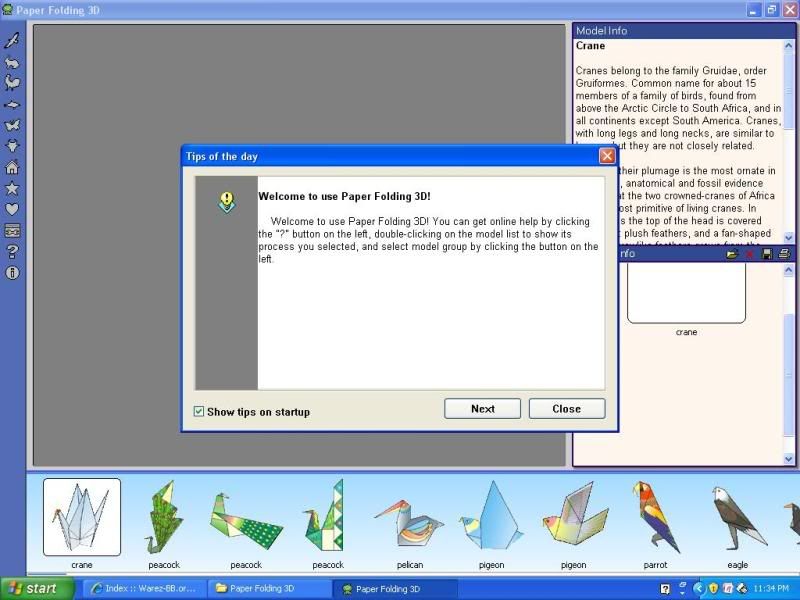Select the rabbit model group icon
Viewport: 800px width, 600px height.
(x=12, y=62)
